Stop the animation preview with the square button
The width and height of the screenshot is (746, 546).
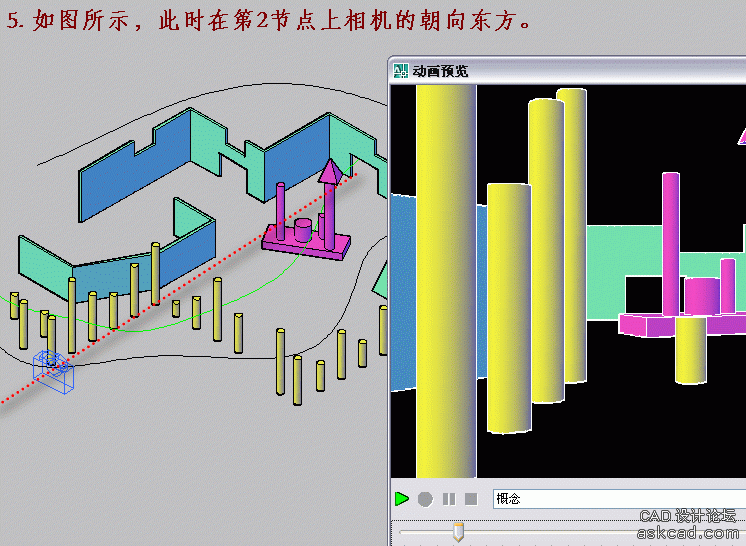pos(471,499)
